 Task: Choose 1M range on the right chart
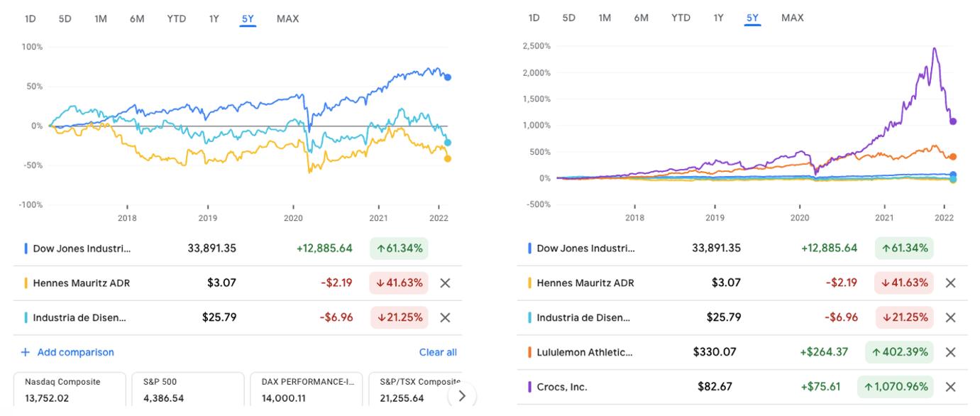(605, 18)
